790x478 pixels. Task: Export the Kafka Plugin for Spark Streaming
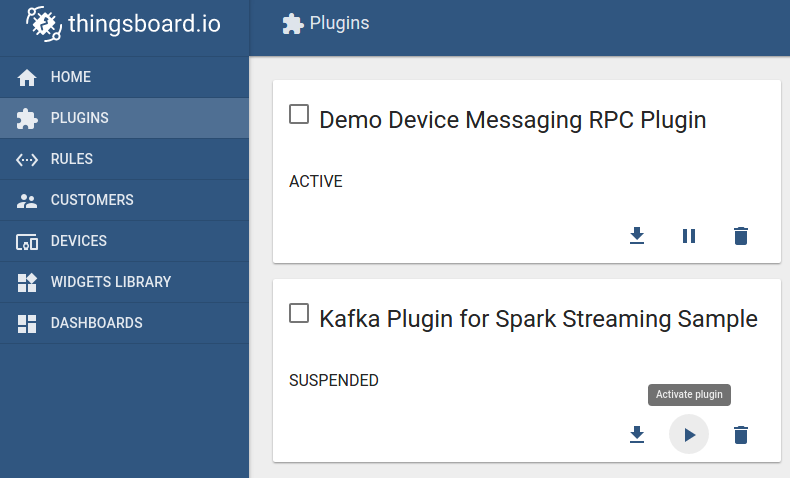[637, 435]
